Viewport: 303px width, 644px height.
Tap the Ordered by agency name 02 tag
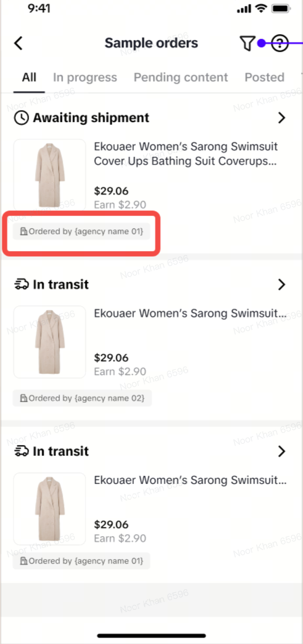click(82, 398)
